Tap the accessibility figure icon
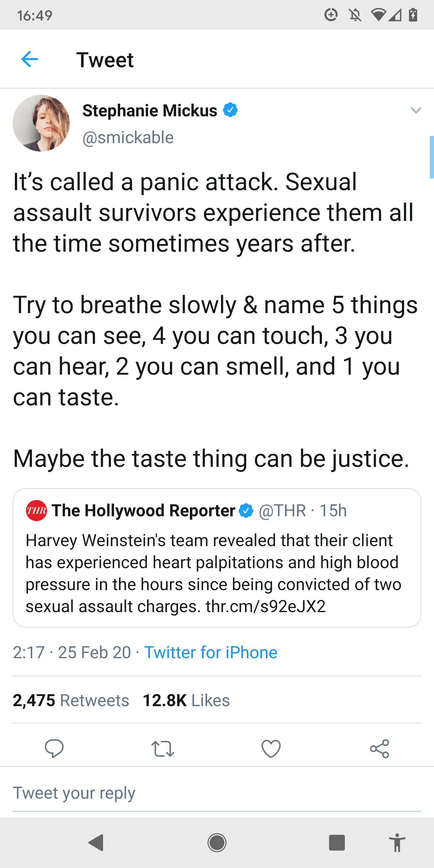The width and height of the screenshot is (434, 868). [x=397, y=842]
